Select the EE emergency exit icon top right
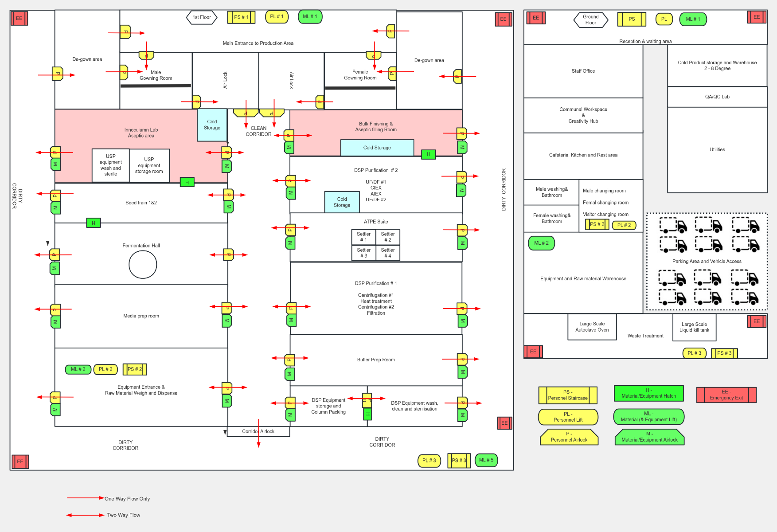Image resolution: width=777 pixels, height=532 pixels. [757, 16]
